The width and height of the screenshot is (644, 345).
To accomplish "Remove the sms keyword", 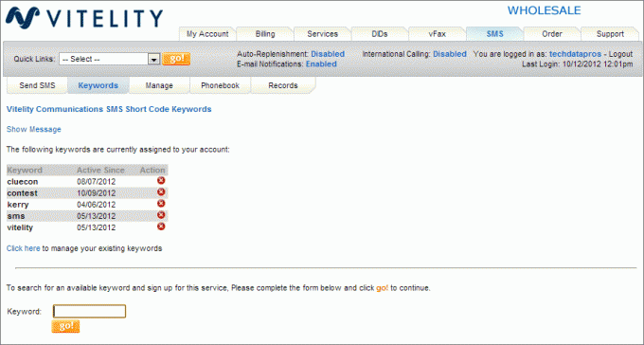I will (x=161, y=215).
